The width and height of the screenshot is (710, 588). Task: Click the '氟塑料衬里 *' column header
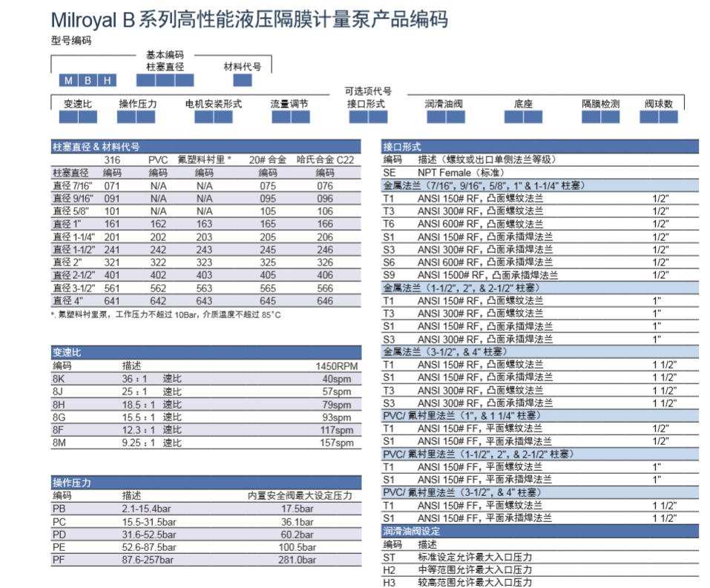(204, 159)
